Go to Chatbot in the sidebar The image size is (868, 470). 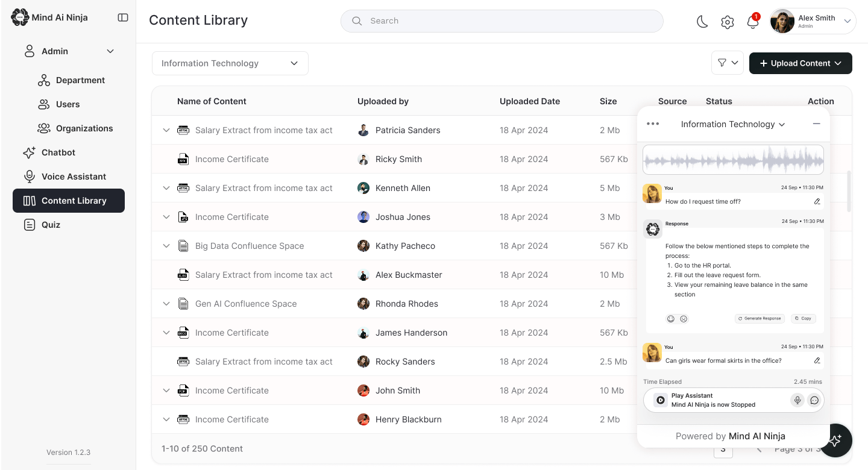49,152
